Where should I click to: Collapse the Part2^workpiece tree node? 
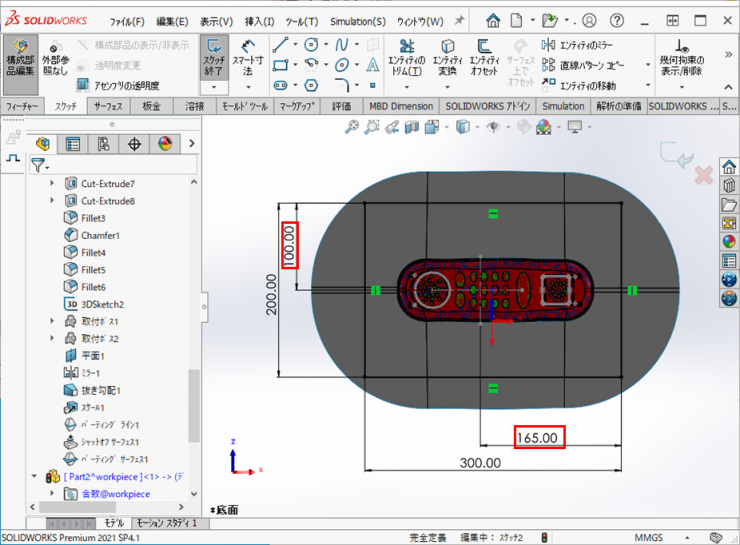[x=36, y=477]
